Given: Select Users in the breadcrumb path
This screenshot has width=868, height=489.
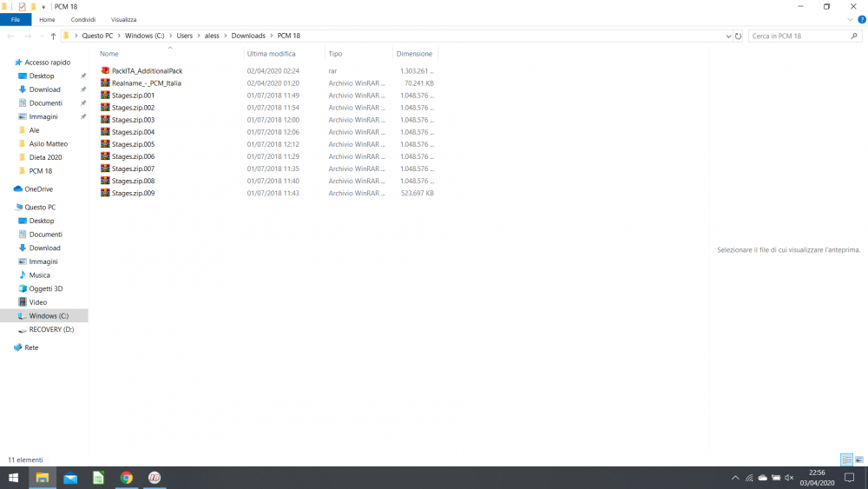Looking at the screenshot, I should (184, 36).
